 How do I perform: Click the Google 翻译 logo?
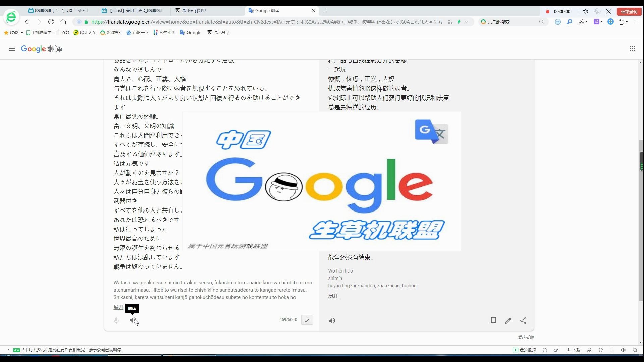42,49
